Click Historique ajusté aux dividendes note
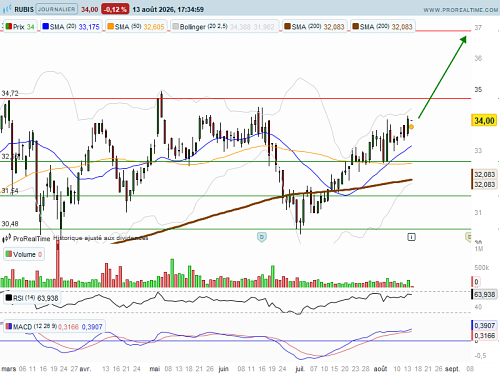Viewport: 500px width, 375px height. pyautogui.click(x=101, y=238)
